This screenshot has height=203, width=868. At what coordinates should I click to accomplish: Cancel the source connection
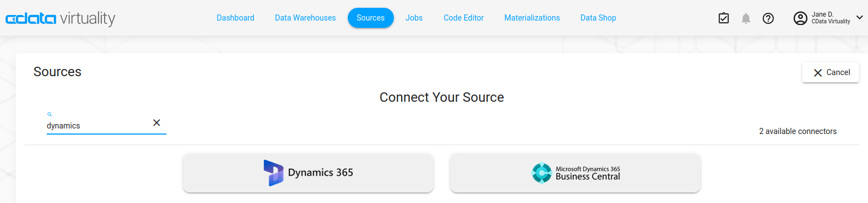(x=831, y=72)
